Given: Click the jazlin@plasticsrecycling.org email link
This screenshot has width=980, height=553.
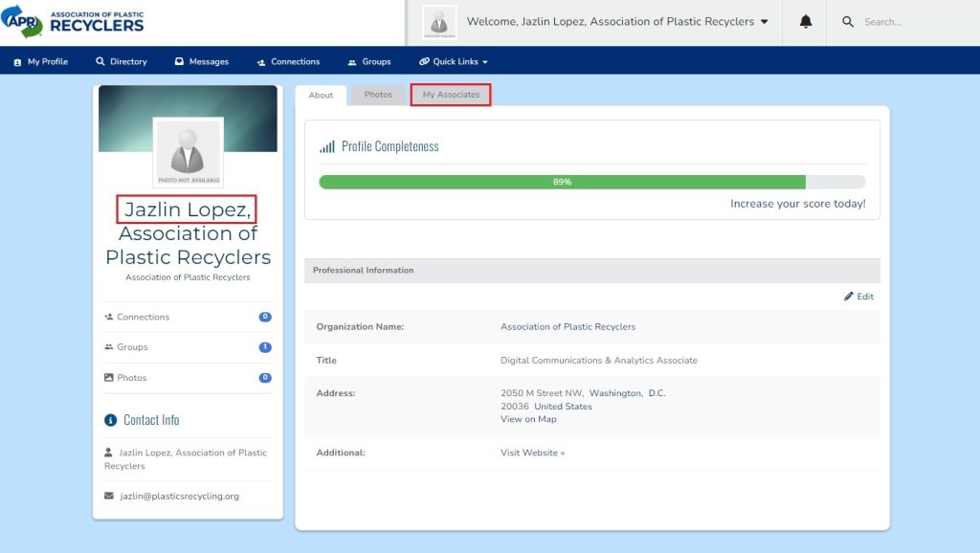Looking at the screenshot, I should click(x=179, y=497).
